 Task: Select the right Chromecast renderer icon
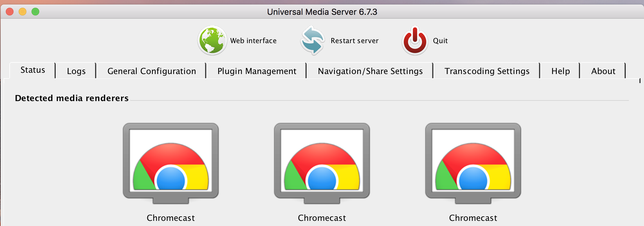pos(473,163)
